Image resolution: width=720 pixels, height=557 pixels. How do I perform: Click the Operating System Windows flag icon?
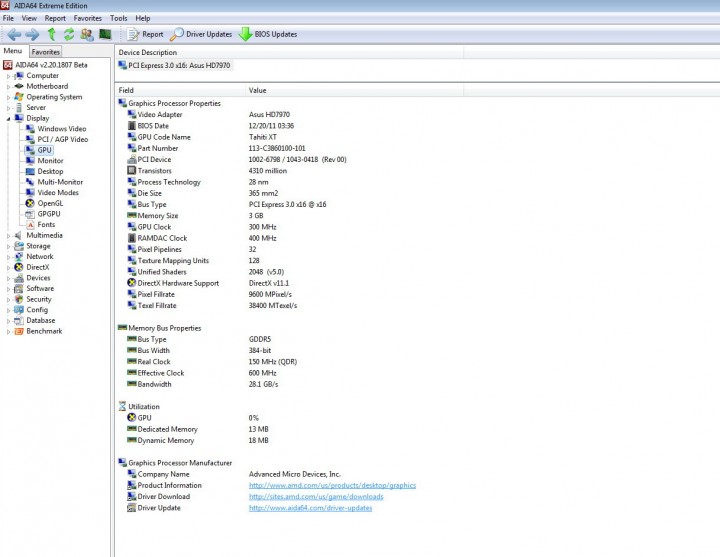(19, 97)
